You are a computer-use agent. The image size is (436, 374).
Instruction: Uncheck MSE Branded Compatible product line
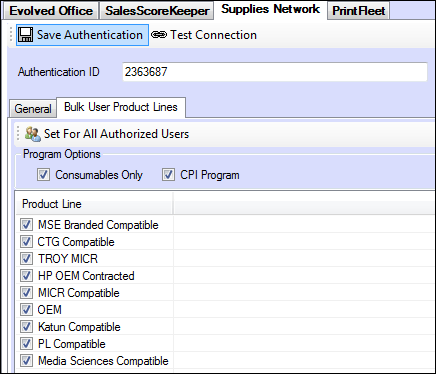tap(26, 225)
